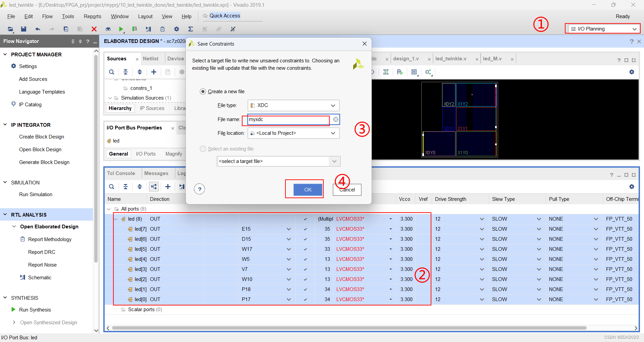Image resolution: width=644 pixels, height=342 pixels.
Task: Open Slew Type dropdown for led[6] row
Action: click(539, 239)
